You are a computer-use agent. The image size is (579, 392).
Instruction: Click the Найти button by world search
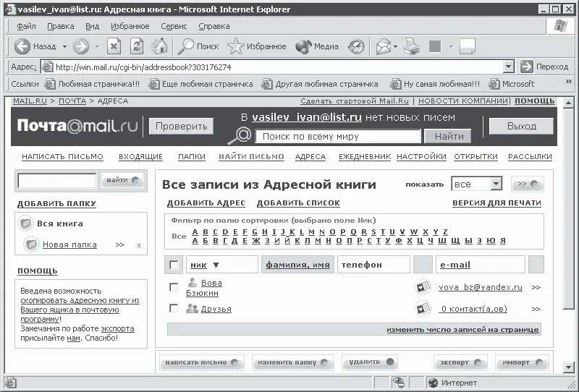[447, 136]
